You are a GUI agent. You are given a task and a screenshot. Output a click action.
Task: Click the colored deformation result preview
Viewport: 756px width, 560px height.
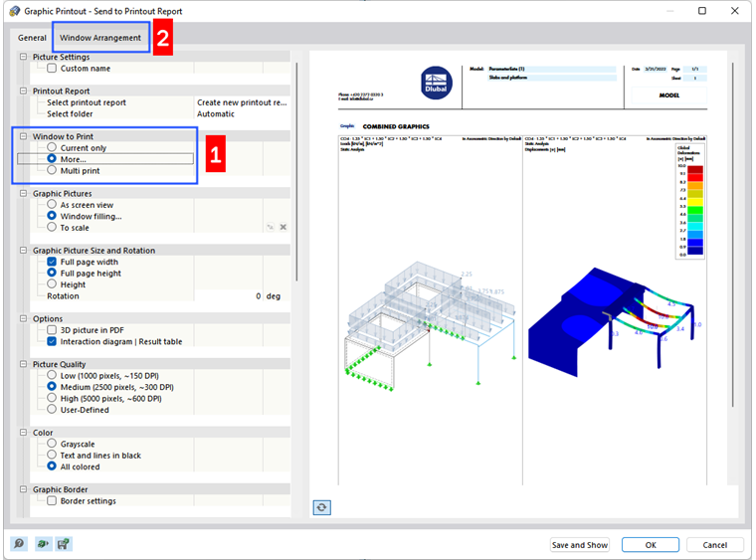(614, 320)
